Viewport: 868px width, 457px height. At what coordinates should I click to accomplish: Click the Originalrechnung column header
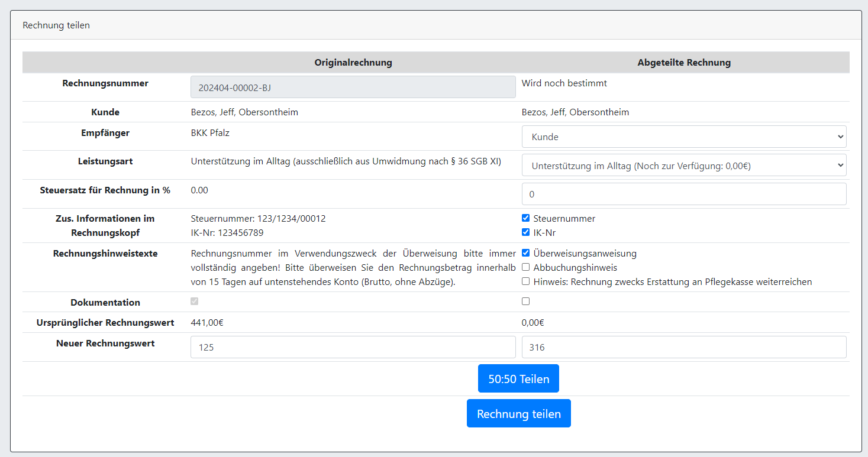[x=353, y=63]
